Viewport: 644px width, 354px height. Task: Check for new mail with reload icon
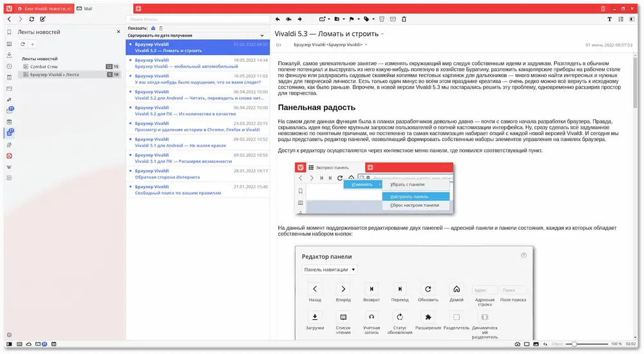click(x=32, y=19)
